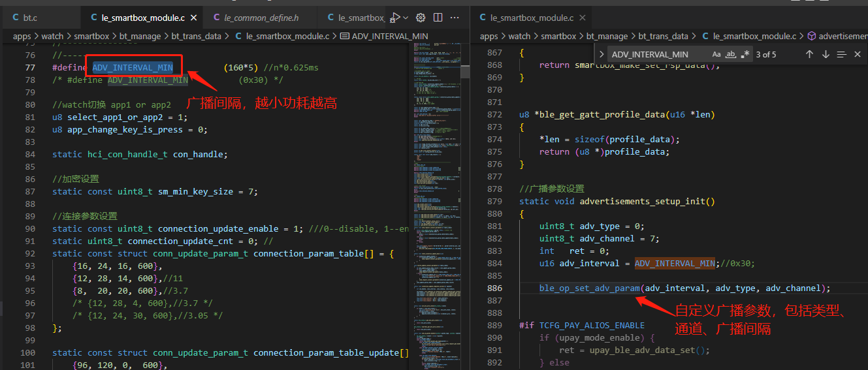Click '{16, 24, 16, 600}' on line 93

click(x=117, y=266)
